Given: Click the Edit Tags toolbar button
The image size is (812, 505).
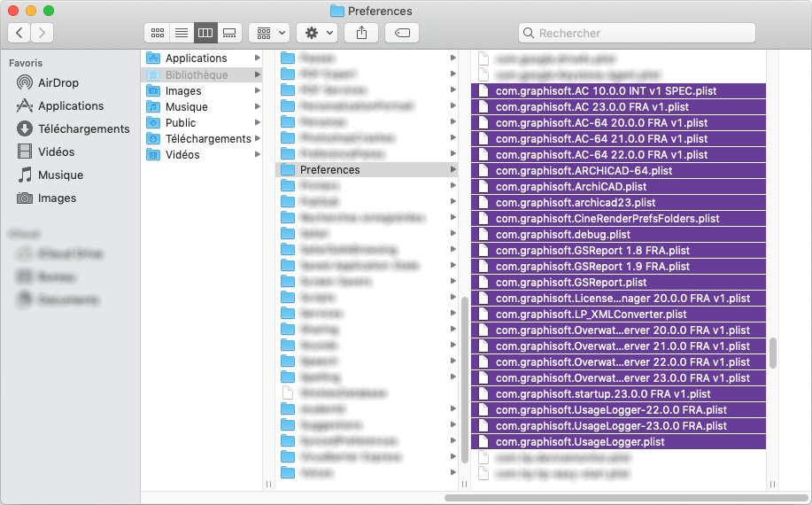Looking at the screenshot, I should tap(402, 33).
